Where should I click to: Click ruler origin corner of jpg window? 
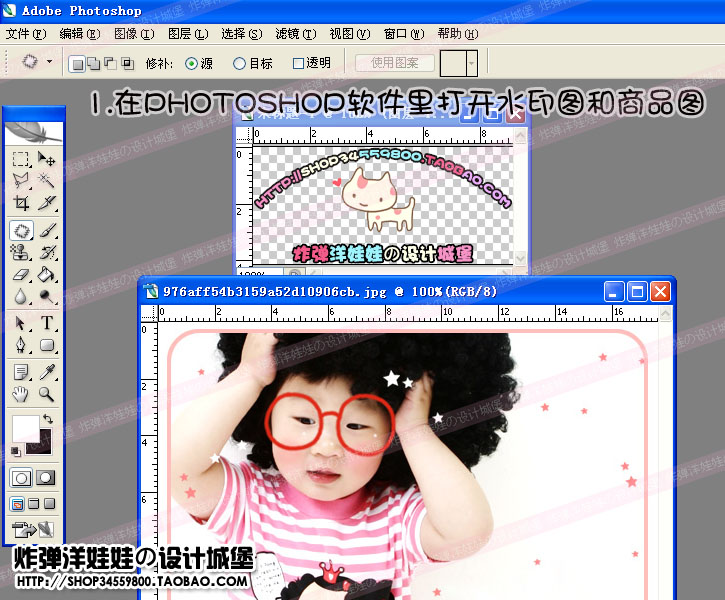pos(149,313)
